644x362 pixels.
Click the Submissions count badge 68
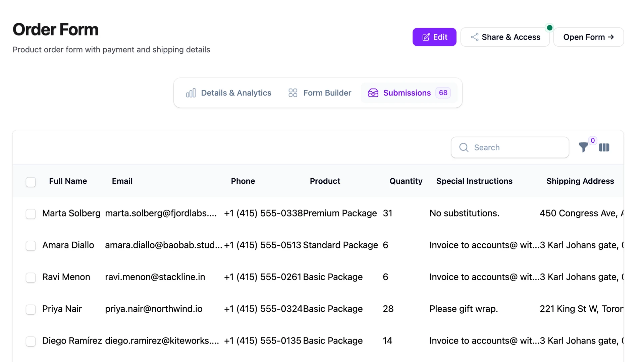click(x=443, y=93)
